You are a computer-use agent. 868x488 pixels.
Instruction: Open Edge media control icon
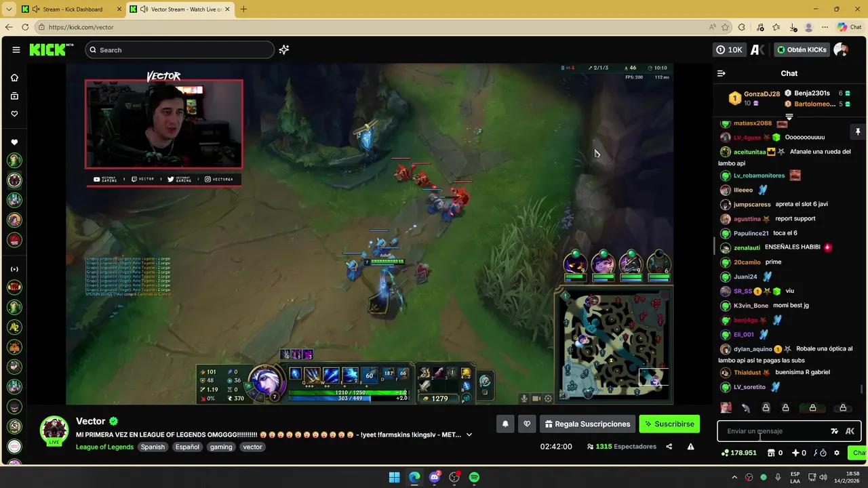click(x=759, y=27)
